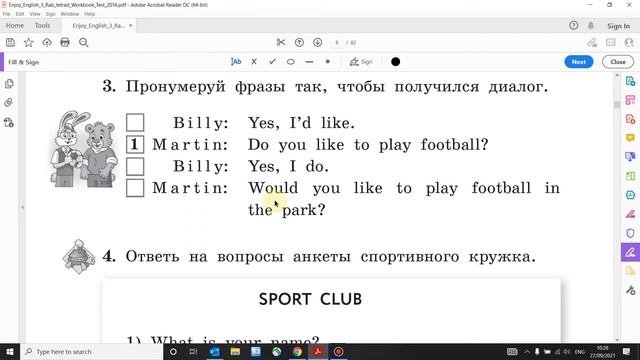Click the current page number field
The height and width of the screenshot is (360, 640).
coord(337,42)
